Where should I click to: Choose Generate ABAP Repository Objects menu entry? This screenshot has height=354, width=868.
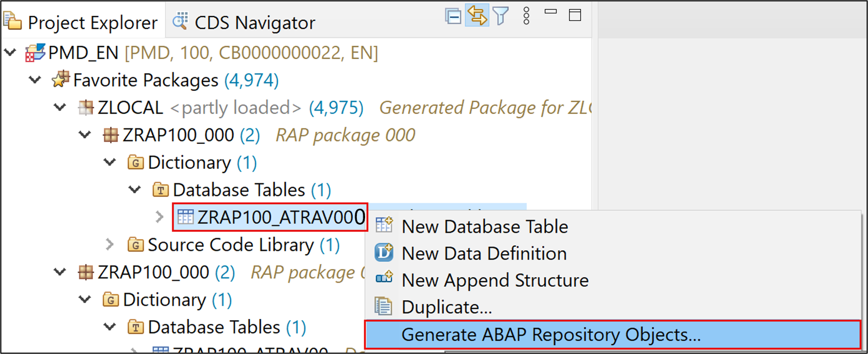(x=613, y=335)
